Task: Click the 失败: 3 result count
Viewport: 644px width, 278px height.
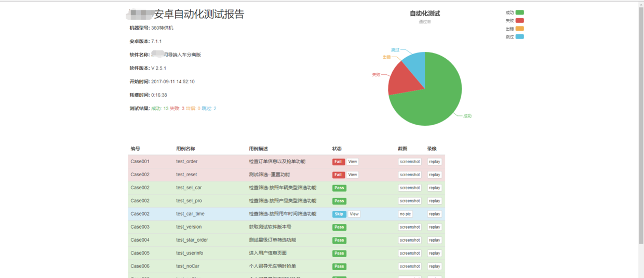Action: (177, 109)
